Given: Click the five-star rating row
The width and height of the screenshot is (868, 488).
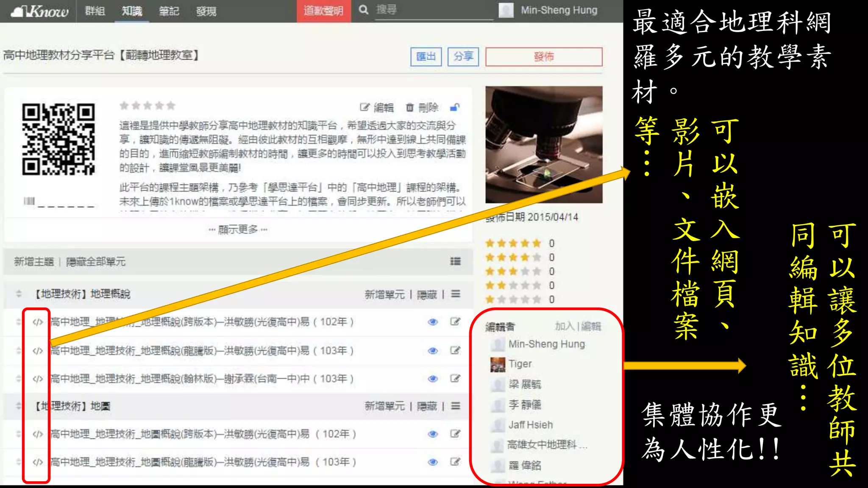Looking at the screenshot, I should (520, 244).
